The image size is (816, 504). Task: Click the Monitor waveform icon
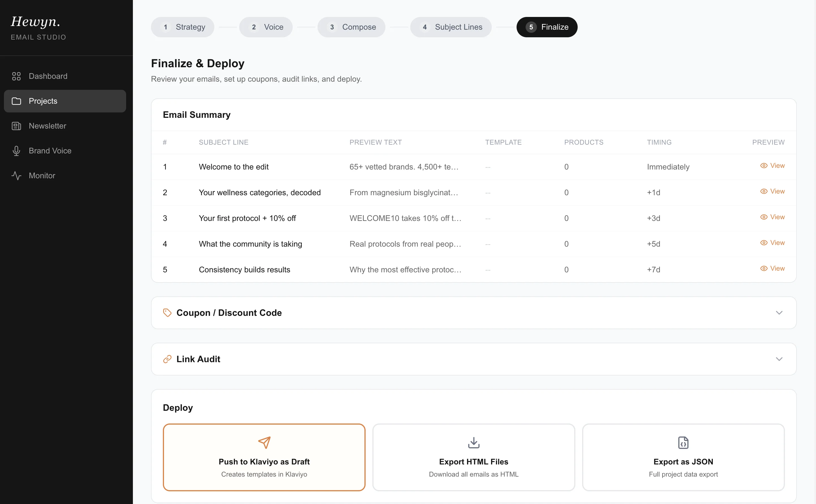(16, 175)
